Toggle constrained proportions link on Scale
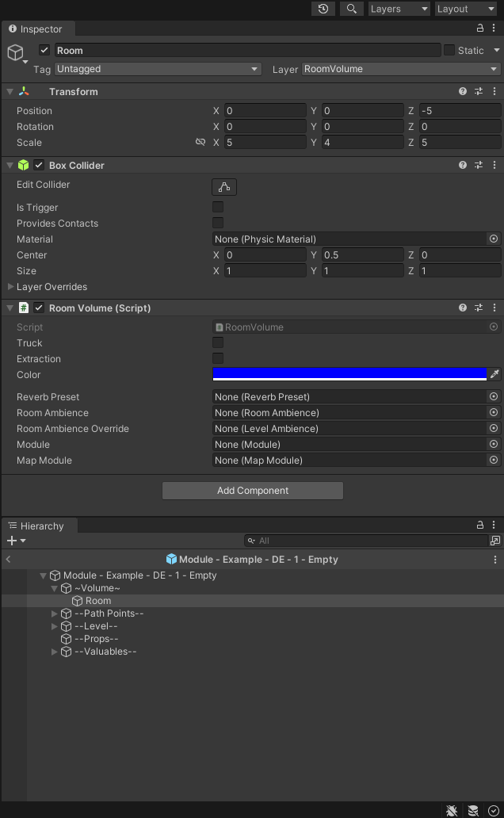 200,142
